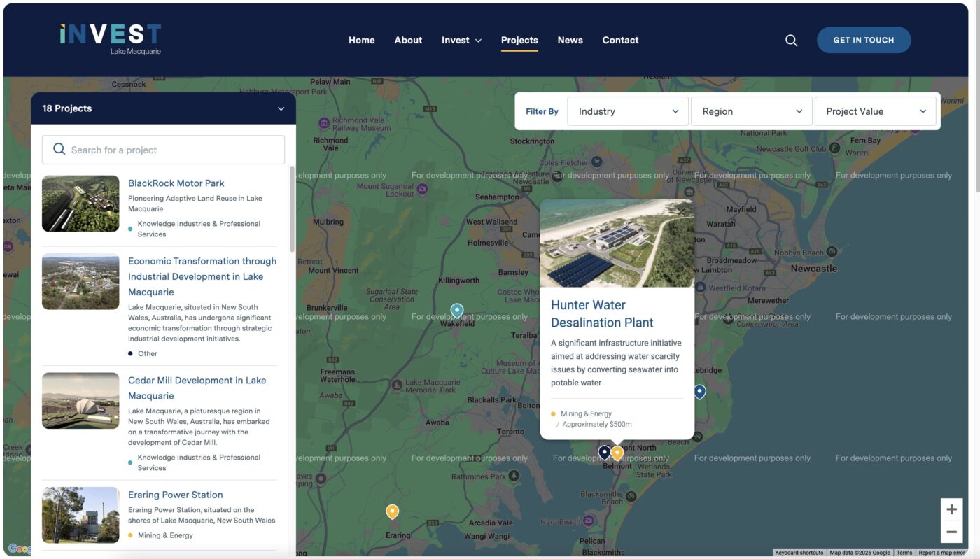Close the Hunter Water popup card
The width and height of the screenshot is (980, 559).
(681, 211)
